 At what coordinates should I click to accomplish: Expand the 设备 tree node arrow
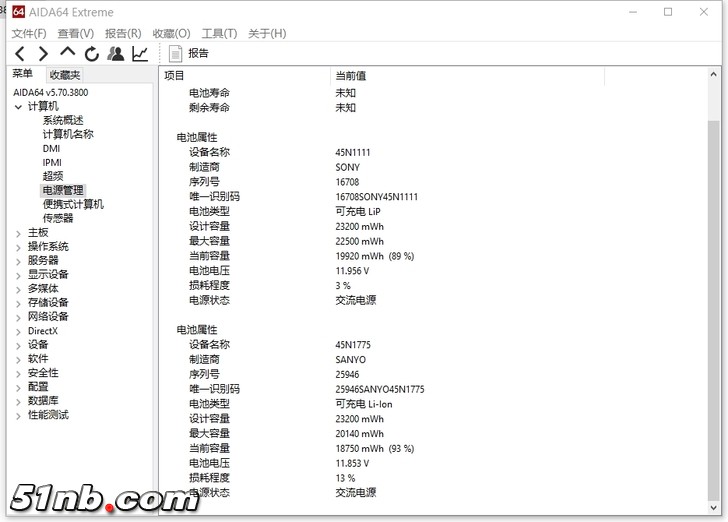pos(18,346)
